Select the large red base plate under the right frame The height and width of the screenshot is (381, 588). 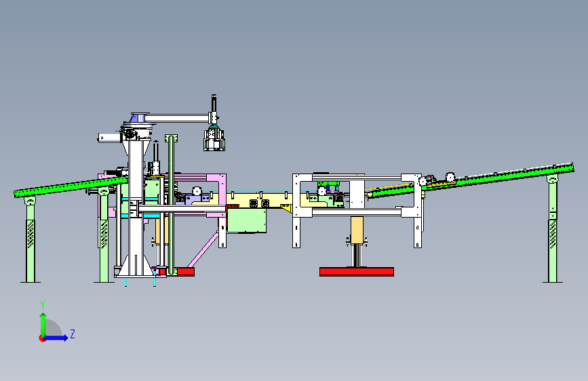click(x=357, y=272)
